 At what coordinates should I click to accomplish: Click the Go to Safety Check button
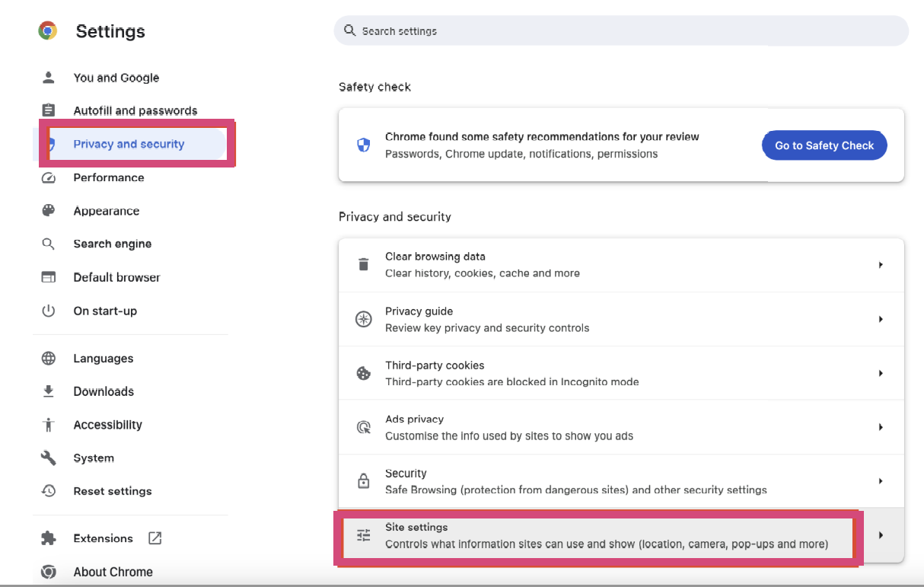click(824, 145)
